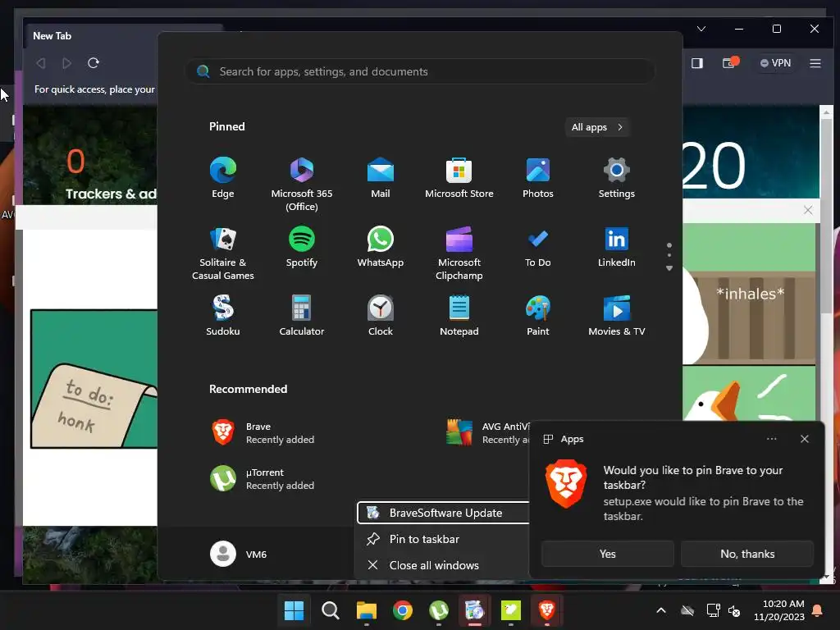Screen dimensions: 840x630
Task: Open Settings from the Pinned apps
Action: (x=617, y=178)
